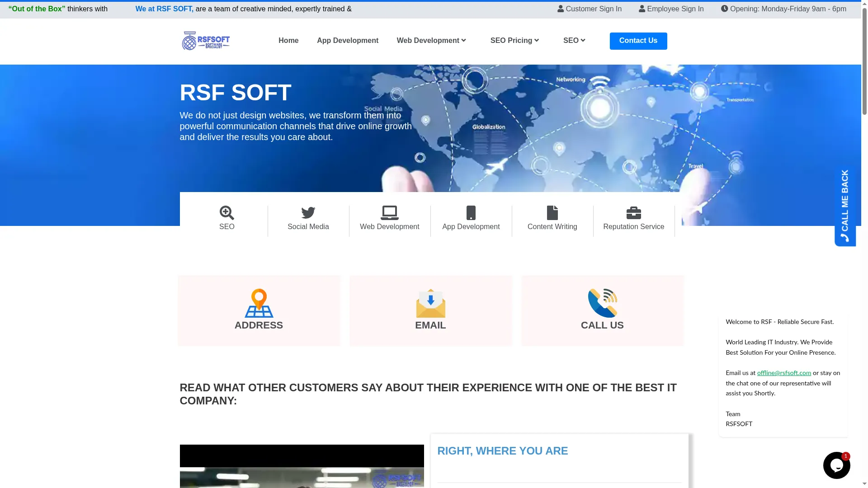Viewport: 868px width, 488px height.
Task: Click the 'We at RSF SOFT' ticker text
Action: tap(164, 9)
